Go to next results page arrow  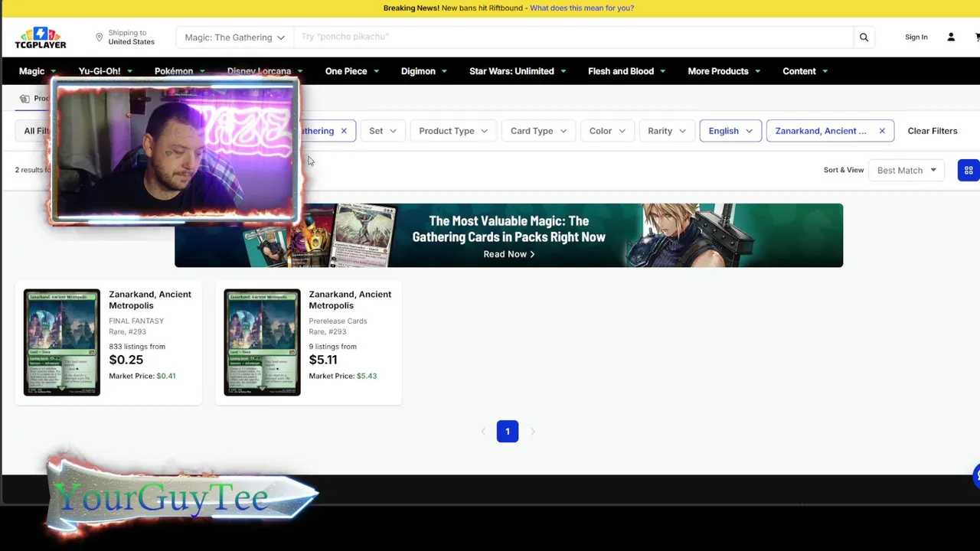tap(533, 432)
